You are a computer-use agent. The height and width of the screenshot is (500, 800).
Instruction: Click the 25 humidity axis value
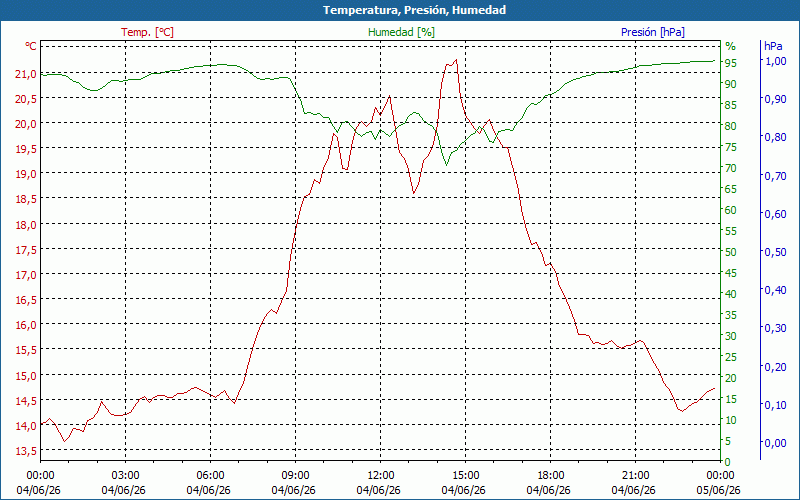(731, 357)
